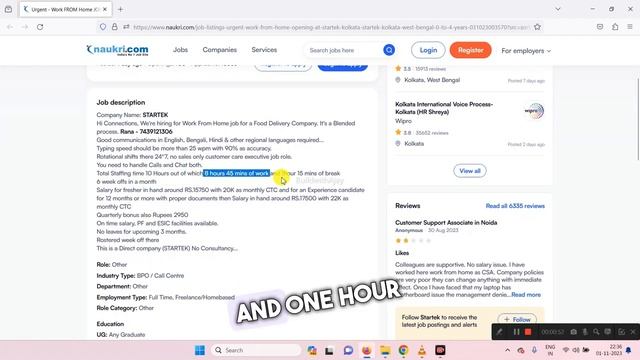Open Google Chrome from the taskbar
This screenshot has height=360, width=640.
[x=403, y=350]
